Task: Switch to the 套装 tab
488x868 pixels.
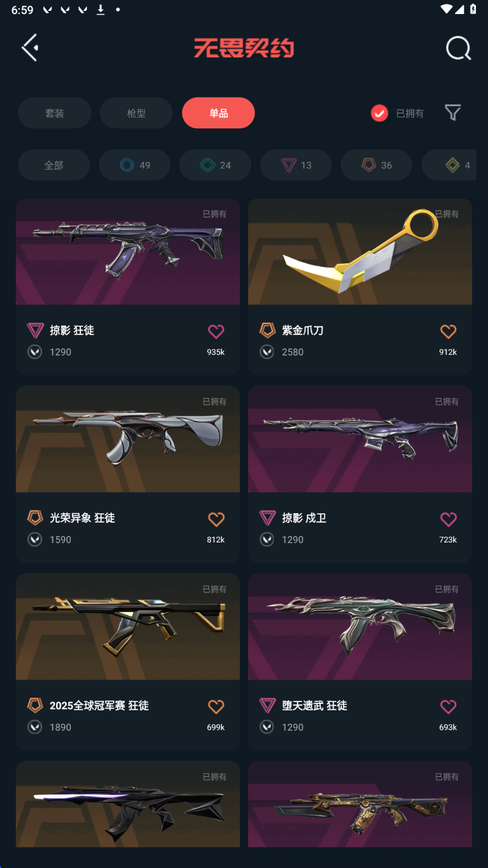Action: 54,113
